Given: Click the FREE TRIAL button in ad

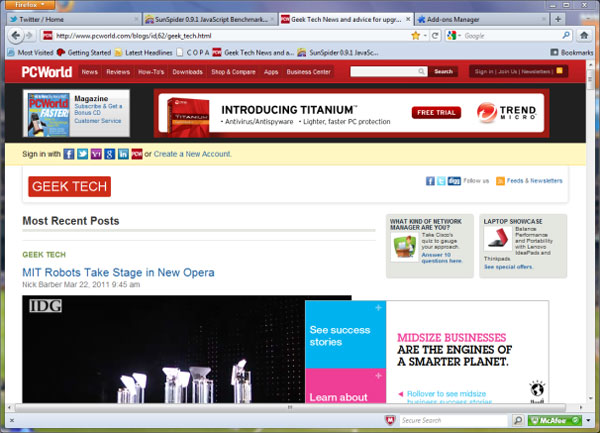Looking at the screenshot, I should [x=436, y=112].
